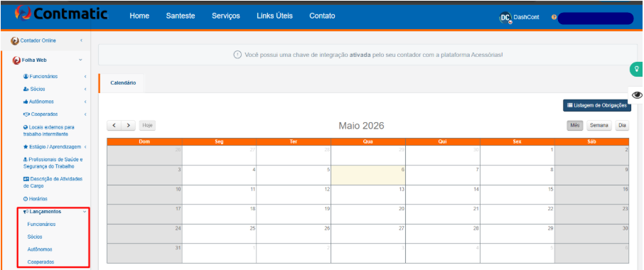The height and width of the screenshot is (270, 644).
Task: Click the Autônomos thumbs-up icon
Action: point(26,102)
